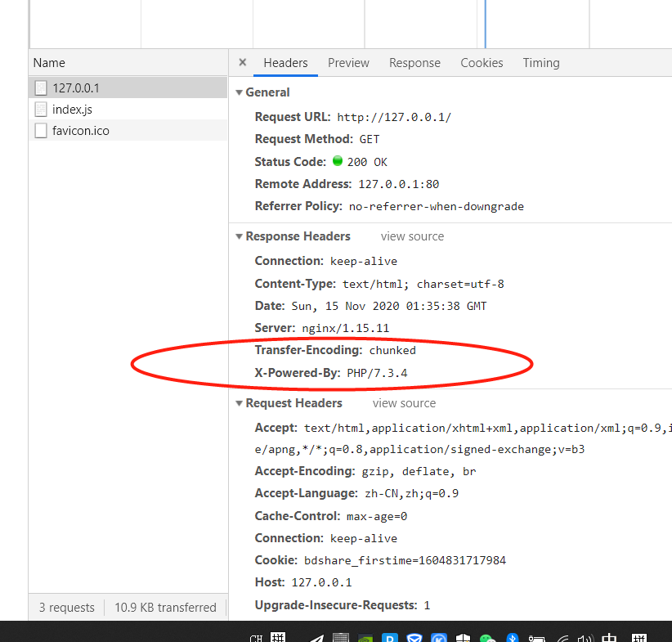Click the index.js document icon
Image resolution: width=672 pixels, height=642 pixels.
point(39,109)
